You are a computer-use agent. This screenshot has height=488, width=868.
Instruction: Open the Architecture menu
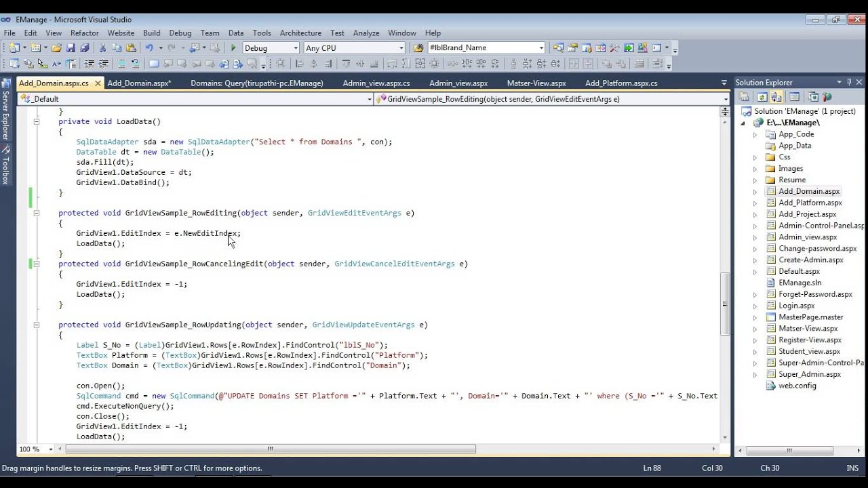[x=300, y=33]
